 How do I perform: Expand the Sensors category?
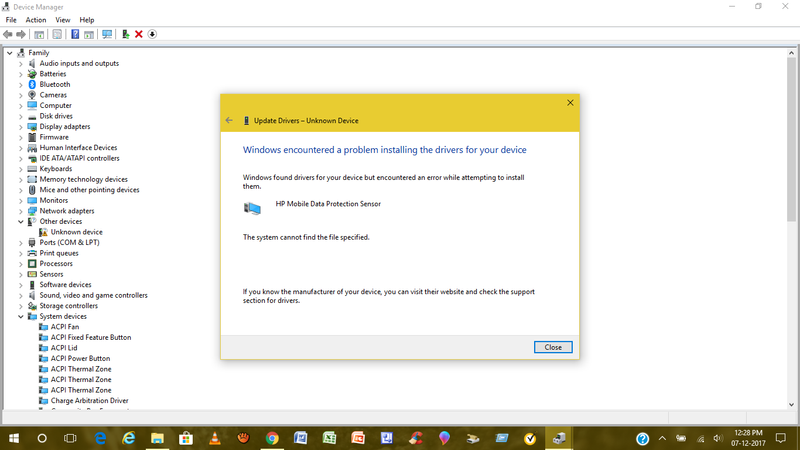pyautogui.click(x=21, y=274)
